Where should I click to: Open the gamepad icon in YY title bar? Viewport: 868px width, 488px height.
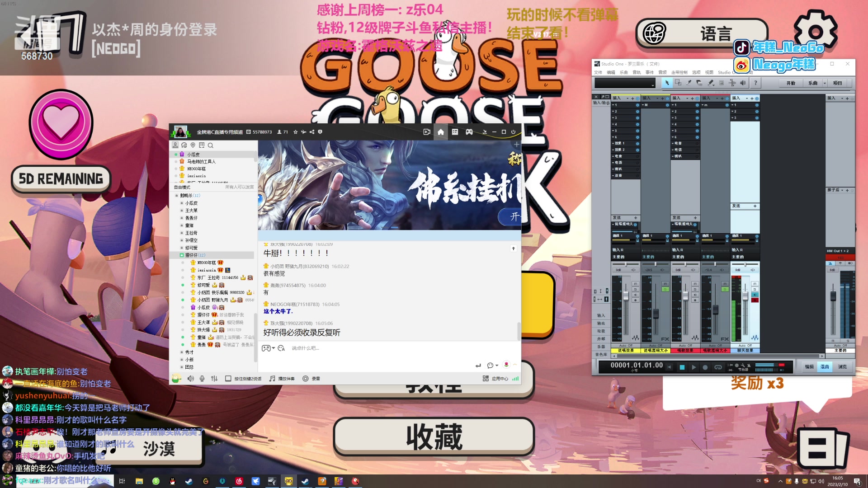[x=469, y=132]
